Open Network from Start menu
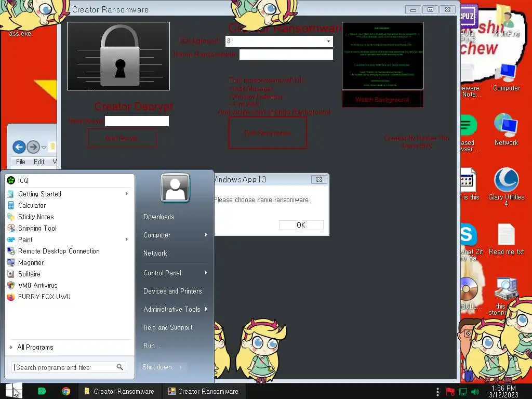 tap(155, 254)
